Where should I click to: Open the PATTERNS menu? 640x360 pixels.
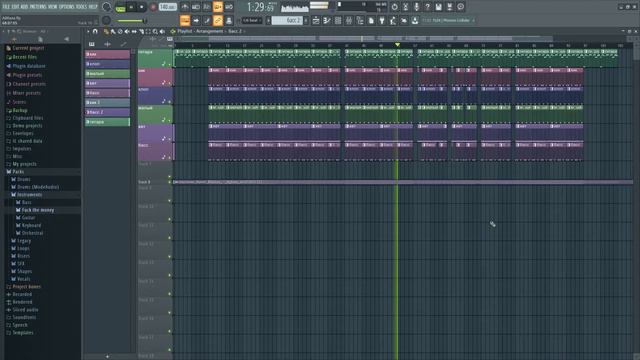tap(38, 7)
